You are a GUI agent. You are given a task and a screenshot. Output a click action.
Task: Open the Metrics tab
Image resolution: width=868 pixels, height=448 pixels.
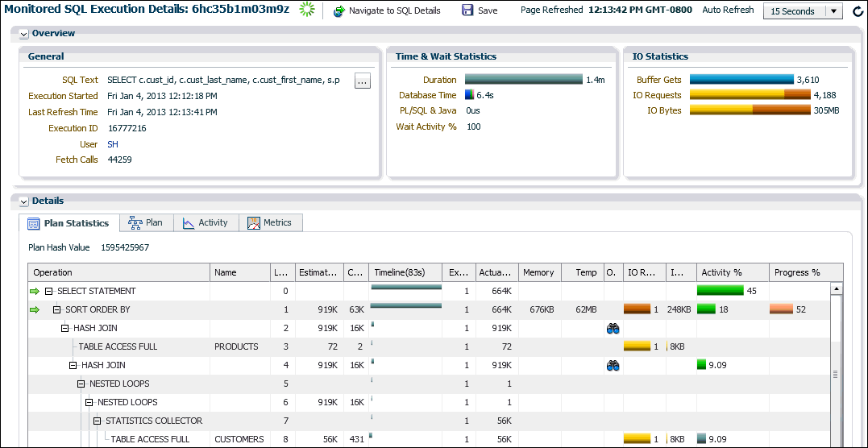[270, 223]
